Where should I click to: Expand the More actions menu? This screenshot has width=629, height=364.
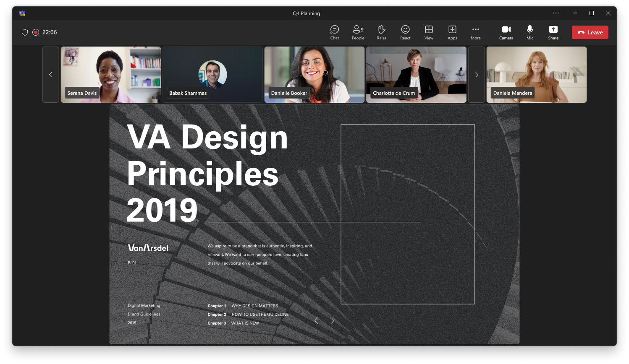[x=475, y=32]
